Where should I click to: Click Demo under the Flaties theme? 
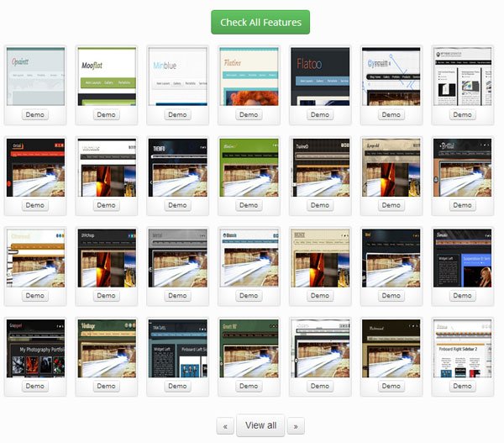[249, 115]
